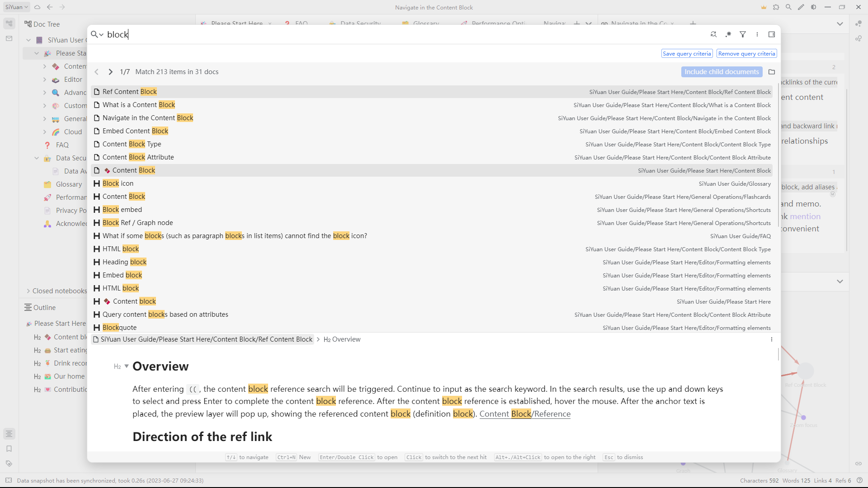
Task: Select the FAQ tab in top bar
Action: [x=301, y=24]
